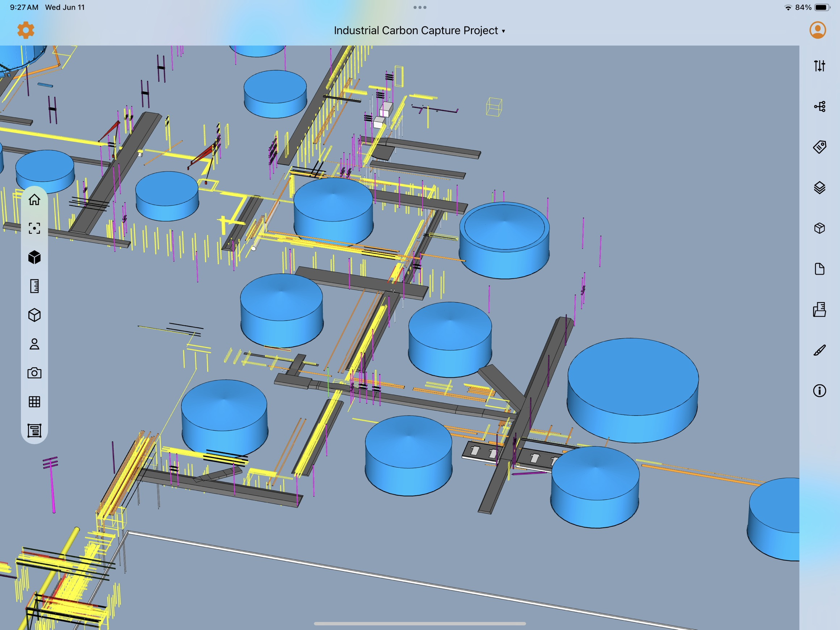Show the info panel
This screenshot has width=840, height=630.
coord(819,391)
